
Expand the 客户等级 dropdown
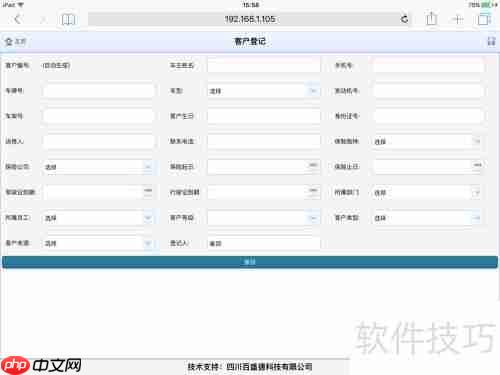[x=264, y=218]
